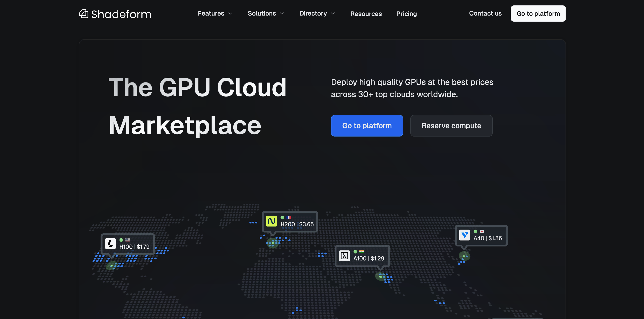This screenshot has height=319, width=644.
Task: Click the Nebius logo icon on H200 card
Action: (271, 221)
